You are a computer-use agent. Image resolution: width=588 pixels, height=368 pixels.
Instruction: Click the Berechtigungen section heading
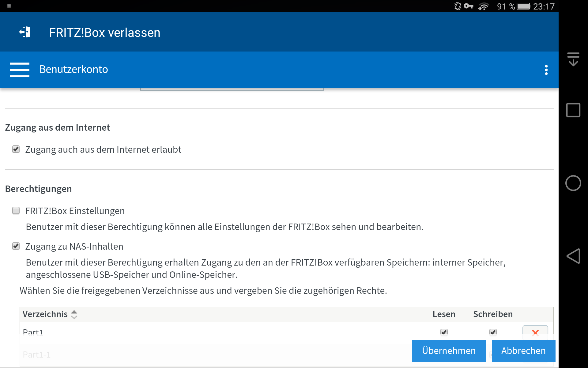click(39, 189)
